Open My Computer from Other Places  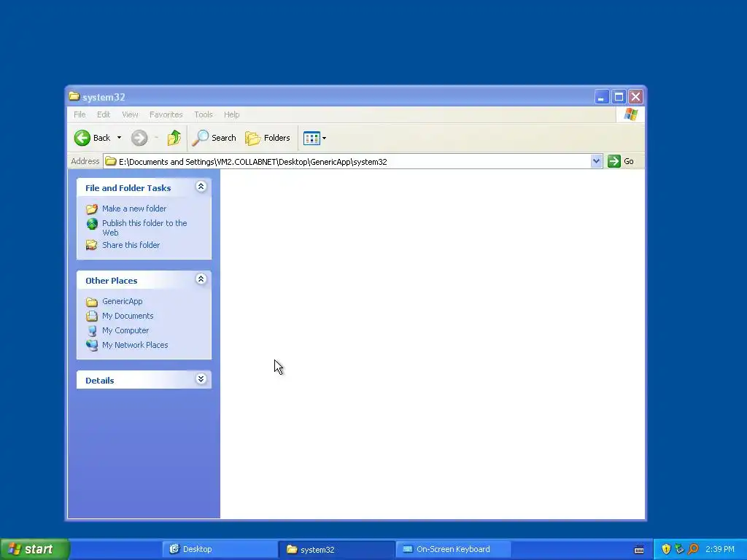tap(125, 330)
